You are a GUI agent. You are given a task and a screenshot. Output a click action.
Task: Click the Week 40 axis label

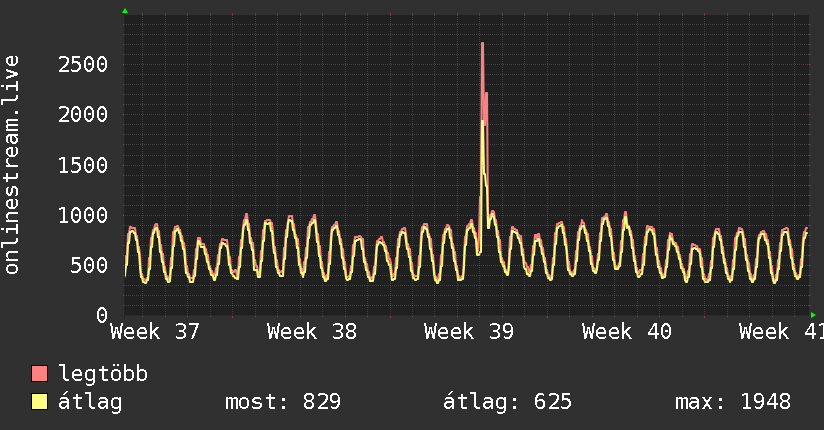(x=626, y=332)
